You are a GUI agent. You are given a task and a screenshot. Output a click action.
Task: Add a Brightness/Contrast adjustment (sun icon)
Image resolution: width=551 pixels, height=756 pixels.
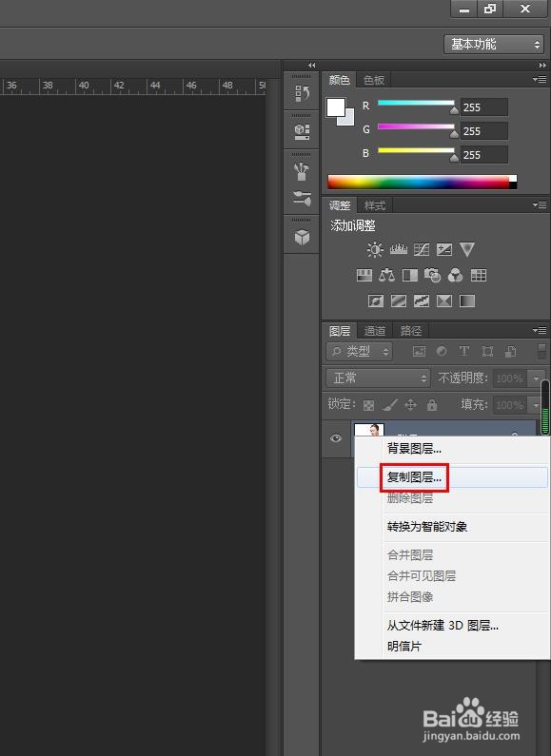point(375,249)
